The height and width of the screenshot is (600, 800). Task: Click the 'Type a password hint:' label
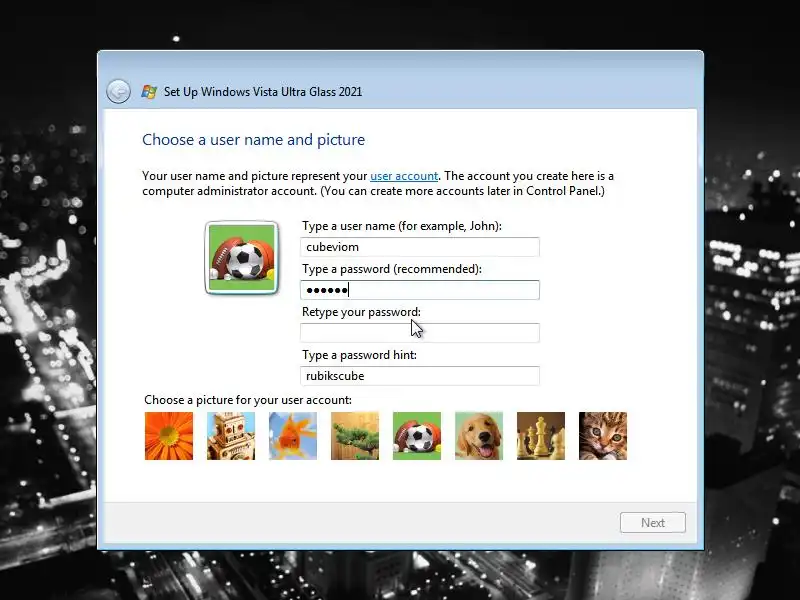coord(359,355)
